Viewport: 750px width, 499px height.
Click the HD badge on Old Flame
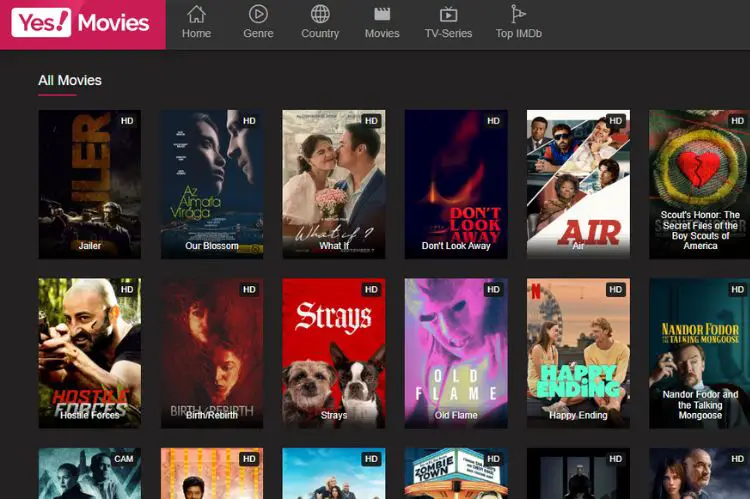[493, 289]
